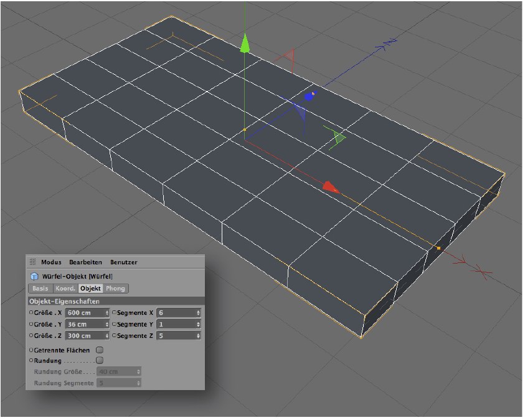Open the Modus menu

click(x=51, y=262)
